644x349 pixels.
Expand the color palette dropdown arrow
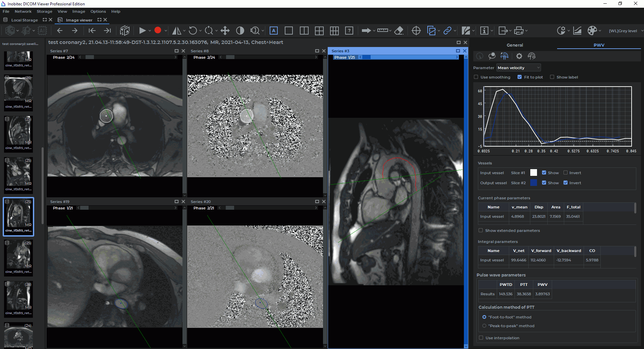(600, 31)
